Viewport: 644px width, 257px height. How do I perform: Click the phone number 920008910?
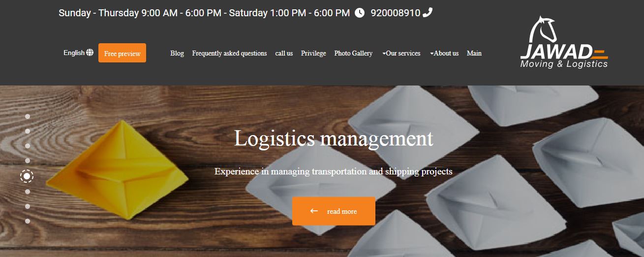pos(396,13)
